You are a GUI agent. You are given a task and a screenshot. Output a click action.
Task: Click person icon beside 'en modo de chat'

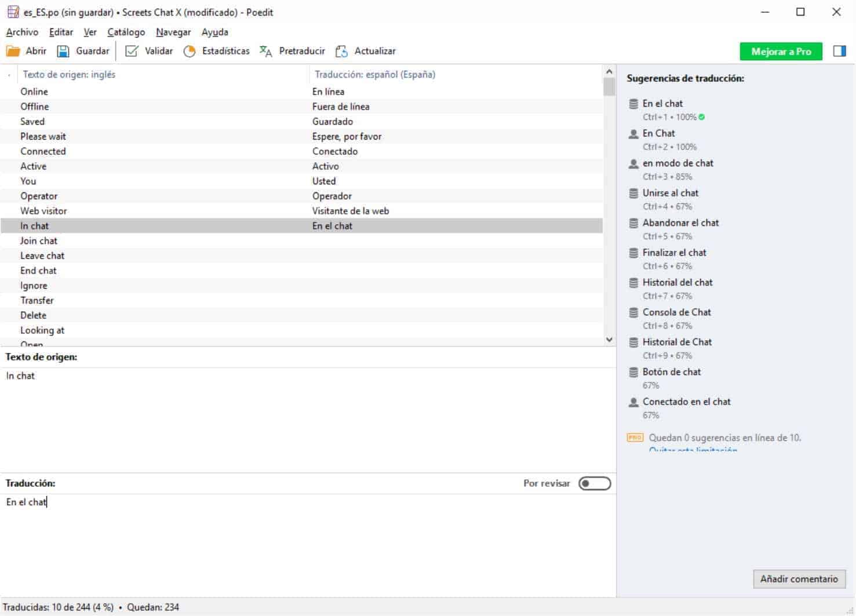pos(633,164)
